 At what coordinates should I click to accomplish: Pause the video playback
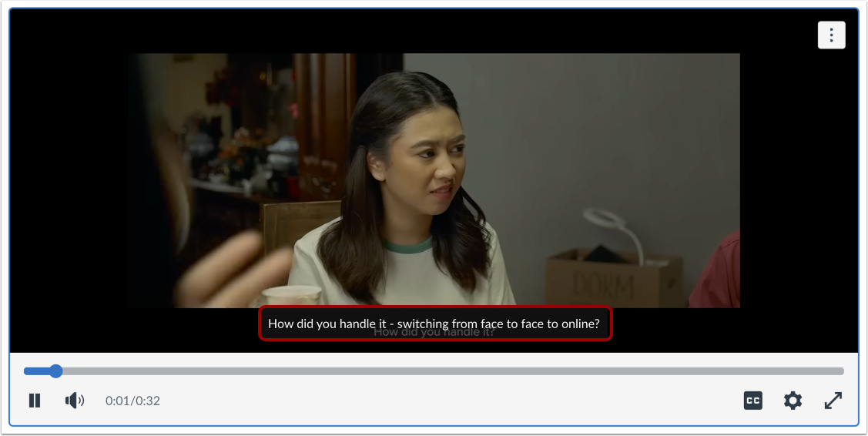pyautogui.click(x=35, y=401)
